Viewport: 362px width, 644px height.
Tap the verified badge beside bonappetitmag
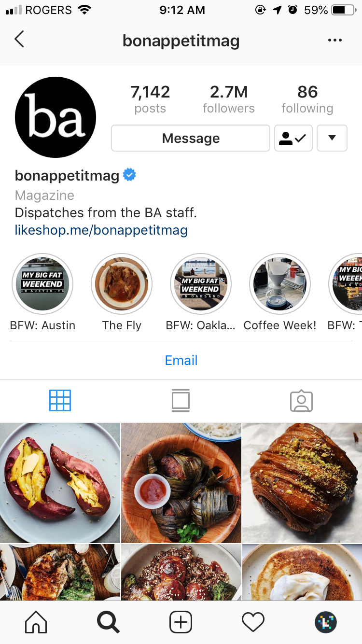coord(129,175)
